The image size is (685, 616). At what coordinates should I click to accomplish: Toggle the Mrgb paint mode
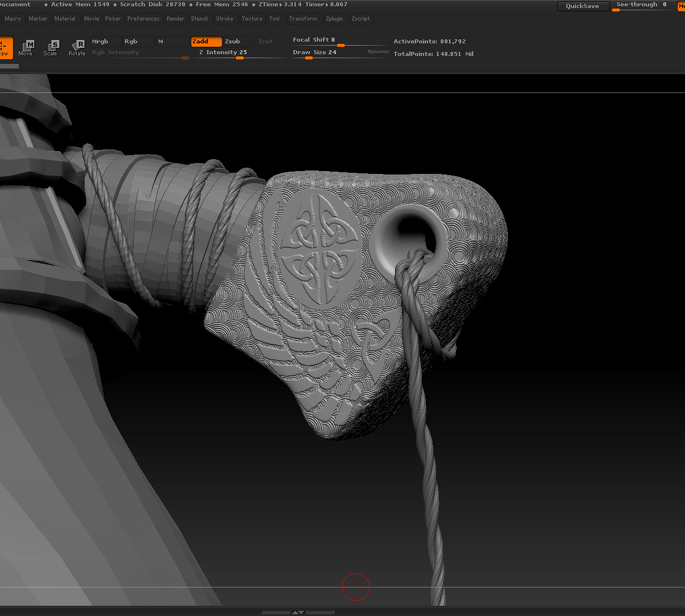pos(106,42)
